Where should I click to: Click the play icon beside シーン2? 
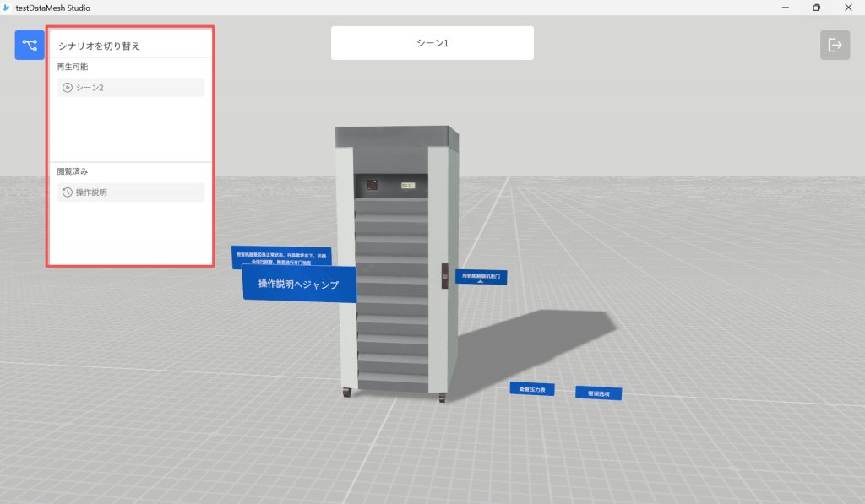[x=68, y=87]
